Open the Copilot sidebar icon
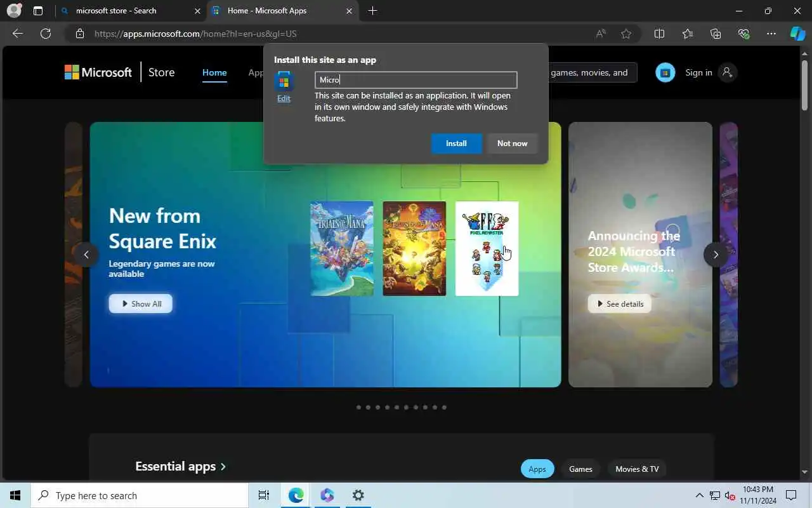The height and width of the screenshot is (508, 812). click(797, 34)
